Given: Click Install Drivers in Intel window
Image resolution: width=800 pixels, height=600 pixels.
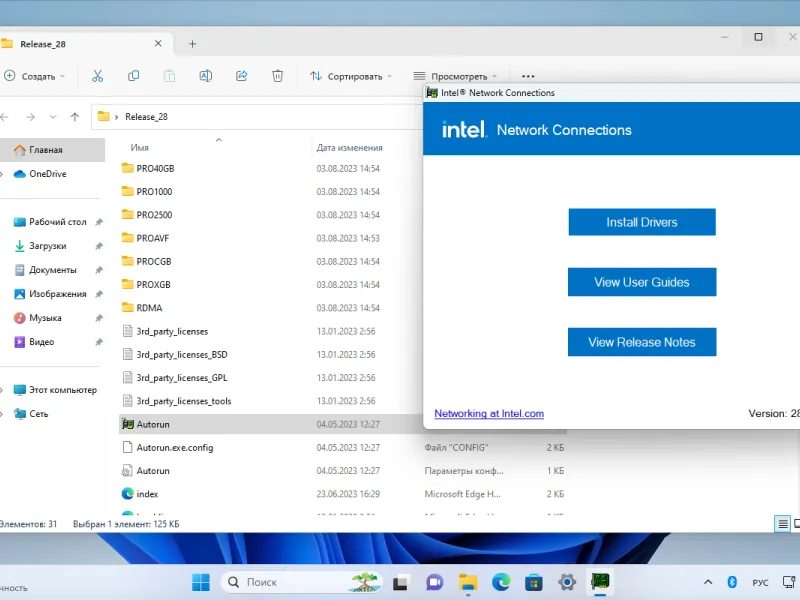Looking at the screenshot, I should (x=642, y=222).
